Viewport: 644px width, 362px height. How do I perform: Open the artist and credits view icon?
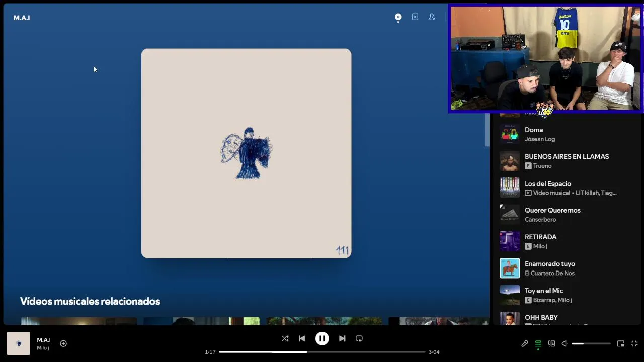pyautogui.click(x=432, y=17)
